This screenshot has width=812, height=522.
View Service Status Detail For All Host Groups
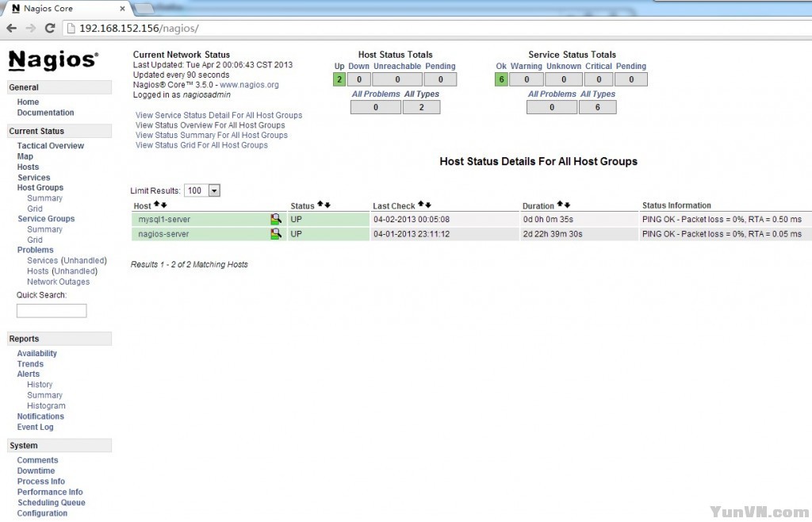click(219, 116)
